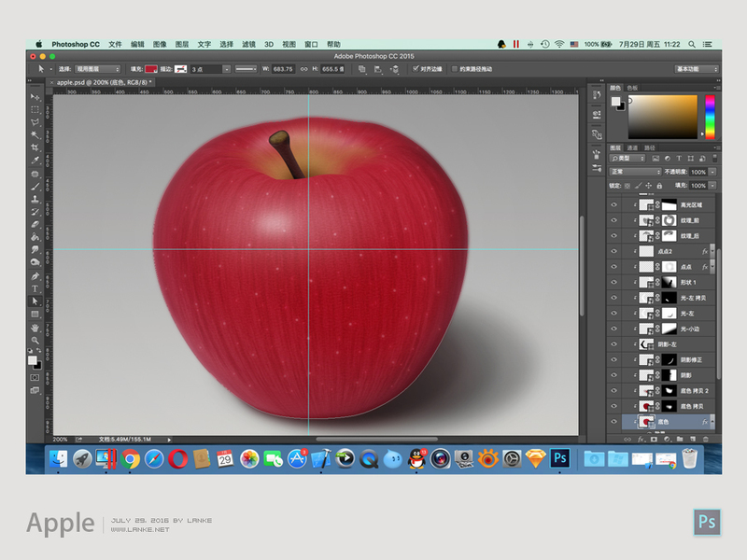Click the stroke color swatch

point(180,69)
